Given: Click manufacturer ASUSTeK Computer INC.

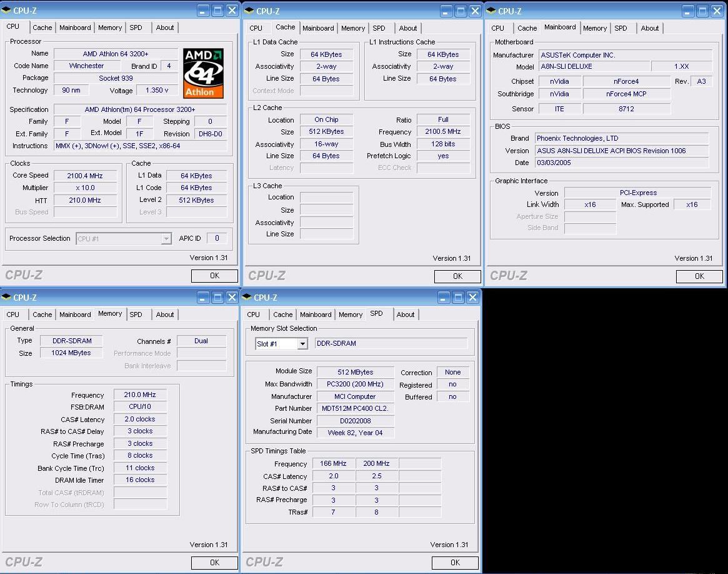Looking at the screenshot, I should pos(625,55).
